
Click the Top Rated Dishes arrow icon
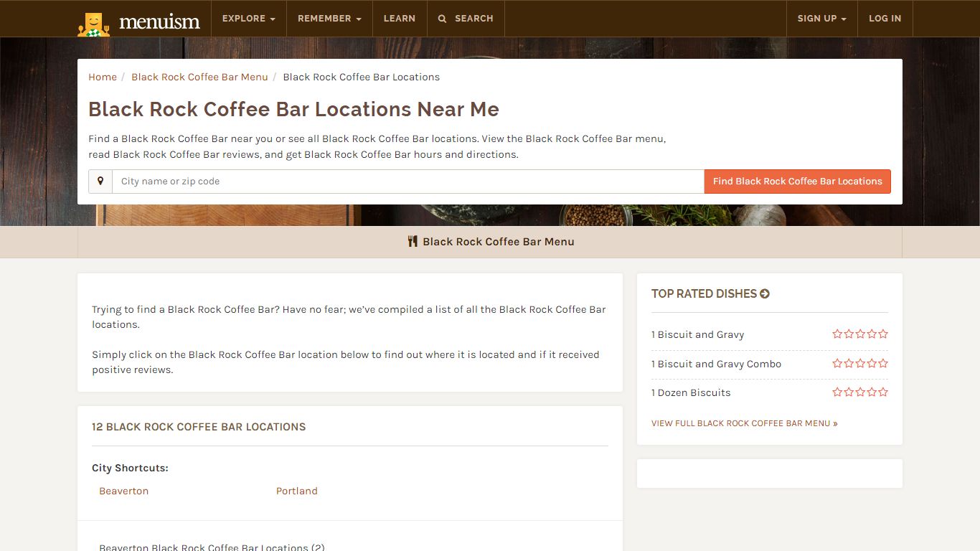point(765,293)
